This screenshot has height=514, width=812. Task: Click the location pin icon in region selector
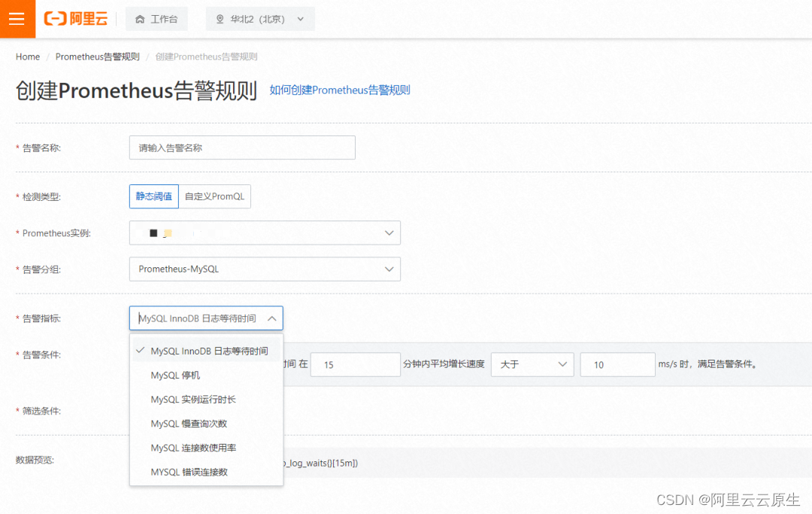pos(220,19)
